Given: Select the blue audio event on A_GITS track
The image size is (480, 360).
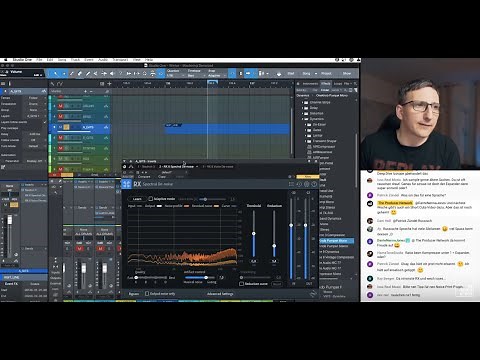Looking at the screenshot, I should tap(227, 129).
